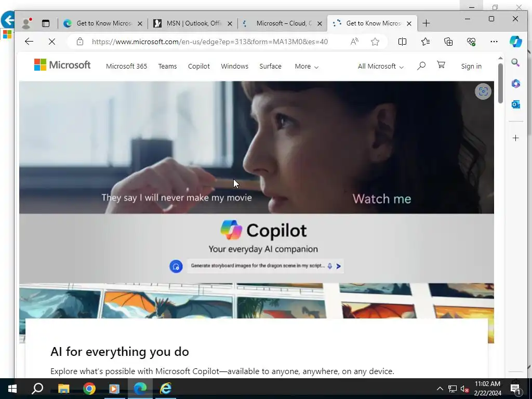Open taskbar search
The height and width of the screenshot is (399, 532).
point(37,389)
